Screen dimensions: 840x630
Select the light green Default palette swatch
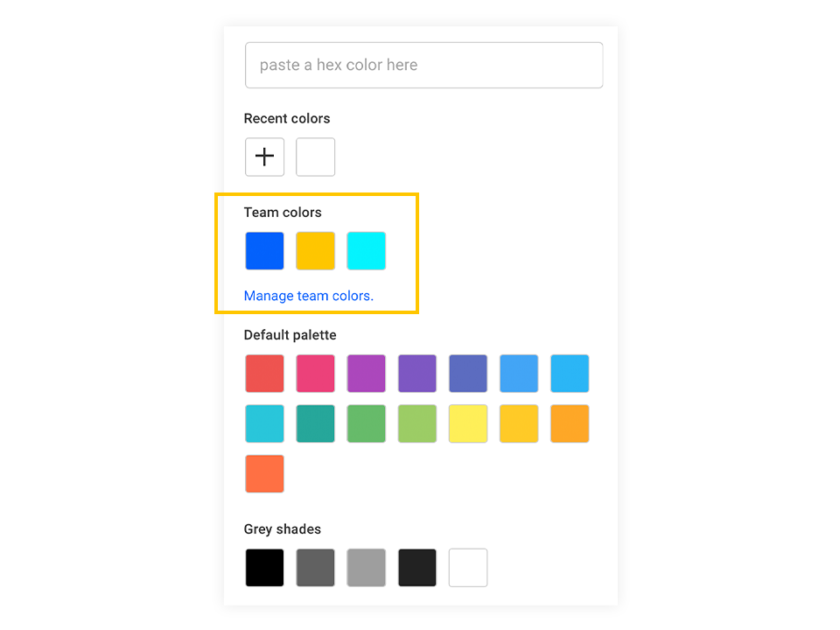(416, 423)
